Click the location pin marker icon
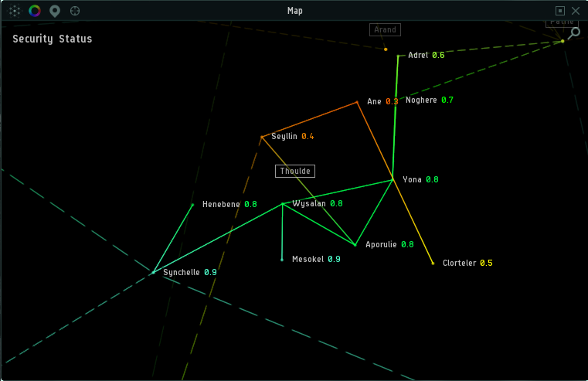 [x=54, y=11]
